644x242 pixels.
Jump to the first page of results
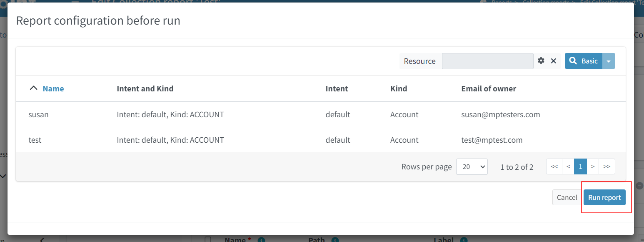[554, 166]
